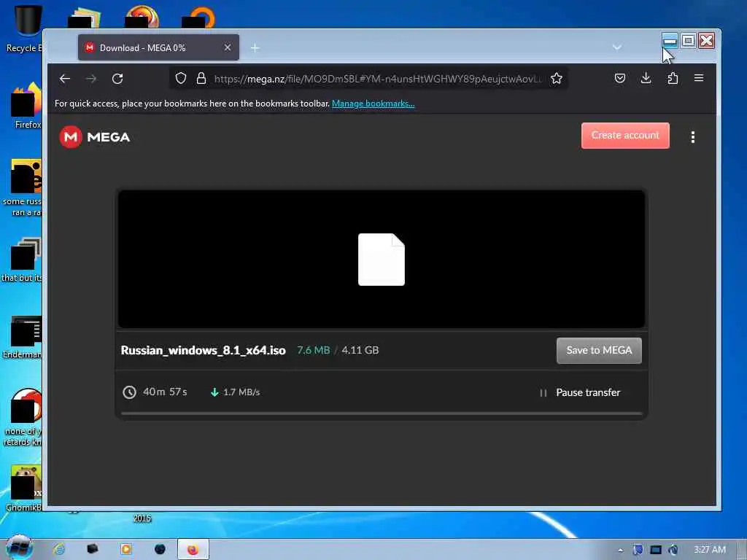Click the Firefox taskbar button

(x=193, y=550)
